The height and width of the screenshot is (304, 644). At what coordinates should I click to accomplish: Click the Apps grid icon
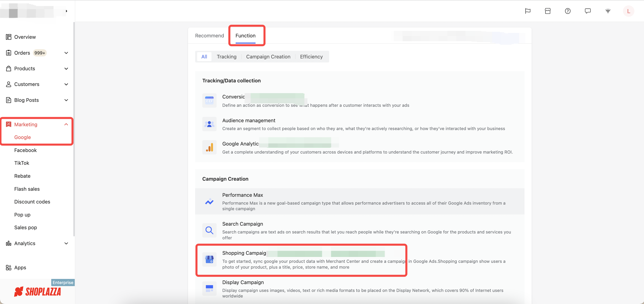(9, 268)
